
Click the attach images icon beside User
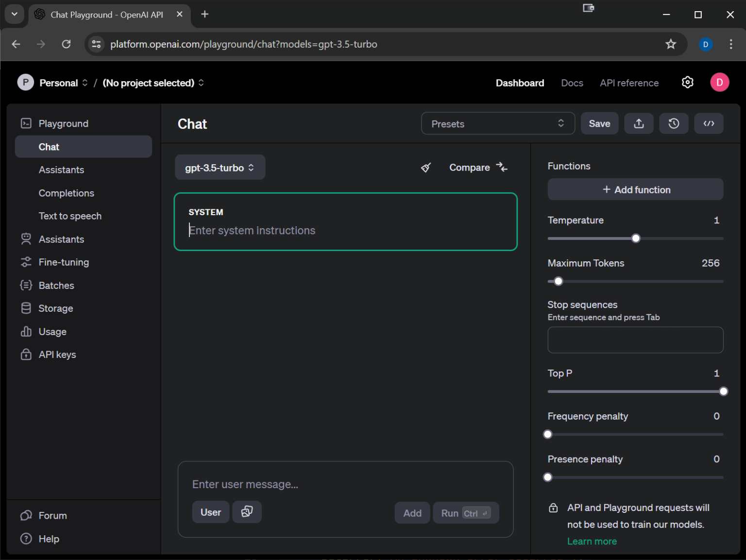[x=247, y=512]
